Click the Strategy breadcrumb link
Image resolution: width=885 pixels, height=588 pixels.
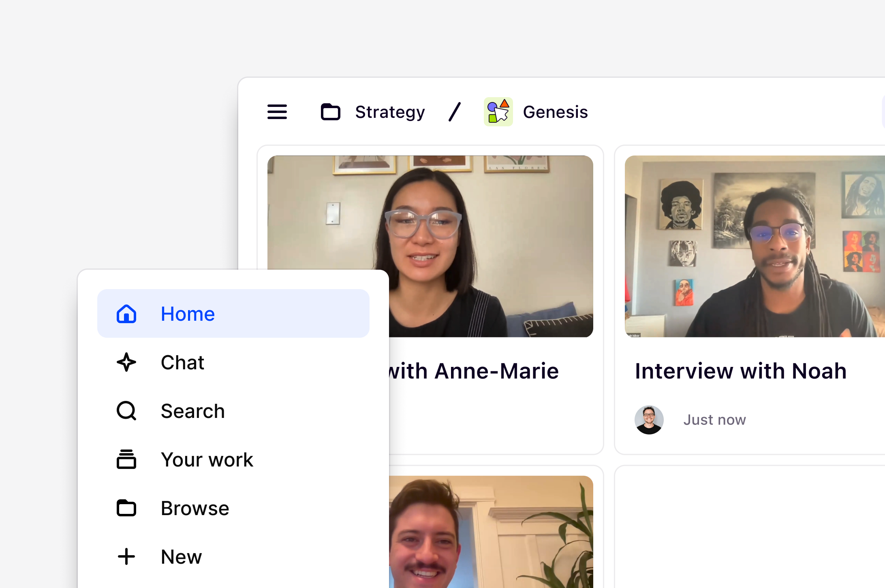(390, 112)
